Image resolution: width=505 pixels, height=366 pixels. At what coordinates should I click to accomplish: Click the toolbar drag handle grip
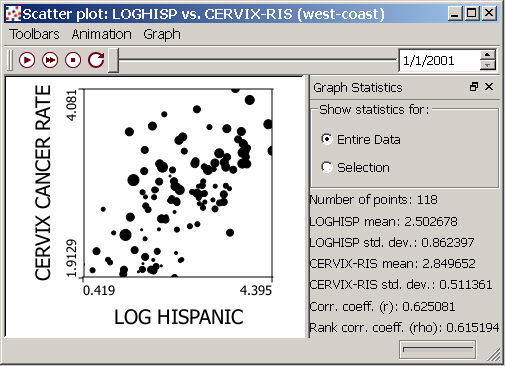[10, 60]
